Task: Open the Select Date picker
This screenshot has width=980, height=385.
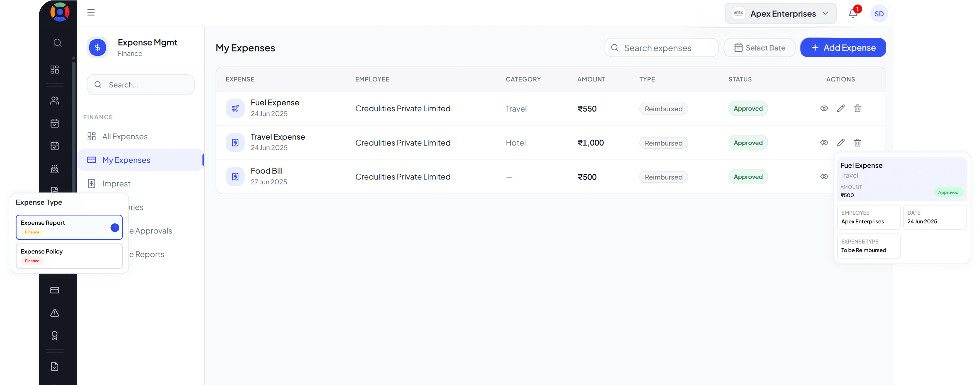Action: pos(759,48)
